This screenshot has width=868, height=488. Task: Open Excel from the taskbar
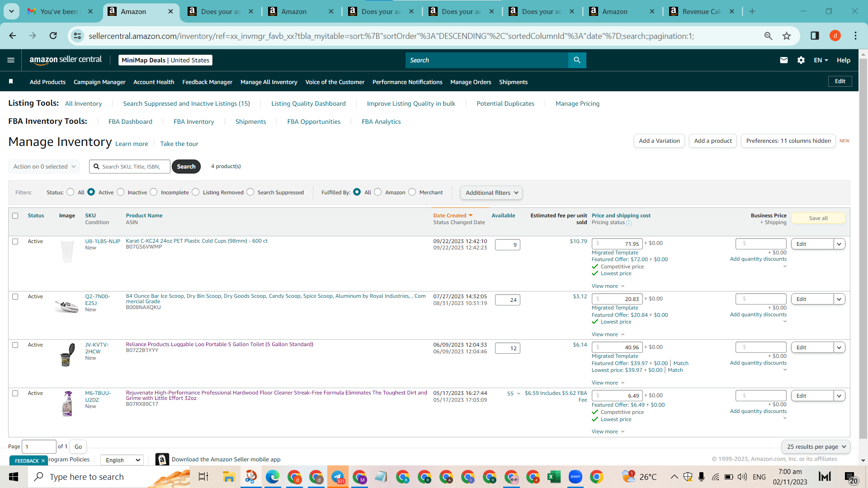pos(554,477)
